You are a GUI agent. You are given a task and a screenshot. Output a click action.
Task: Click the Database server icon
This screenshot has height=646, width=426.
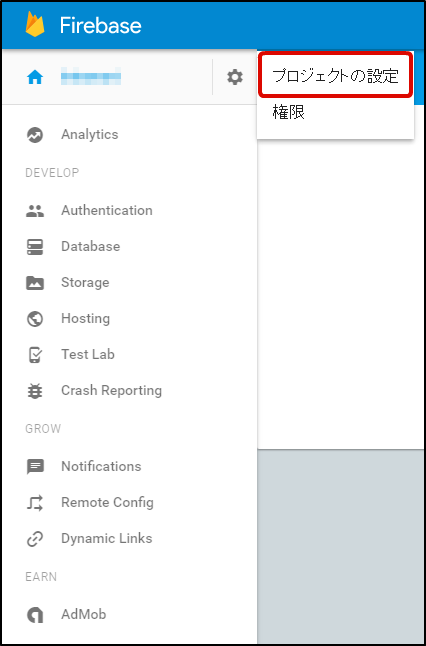[x=35, y=247]
